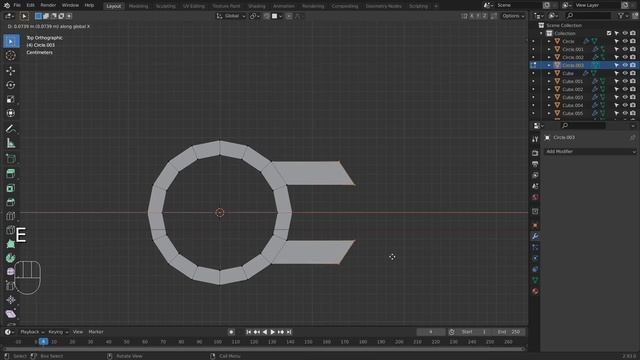Select the Add Cube tool
This screenshot has height=360, width=640.
tap(11, 158)
